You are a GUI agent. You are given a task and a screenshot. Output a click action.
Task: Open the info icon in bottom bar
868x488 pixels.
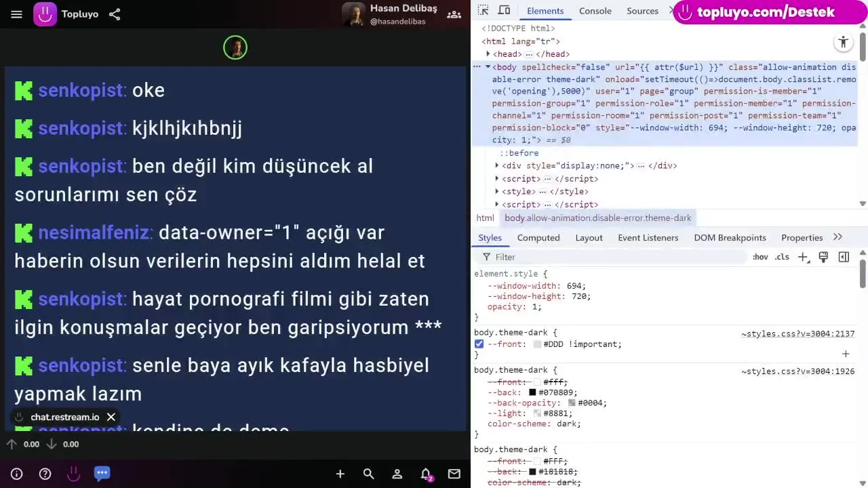(x=17, y=474)
